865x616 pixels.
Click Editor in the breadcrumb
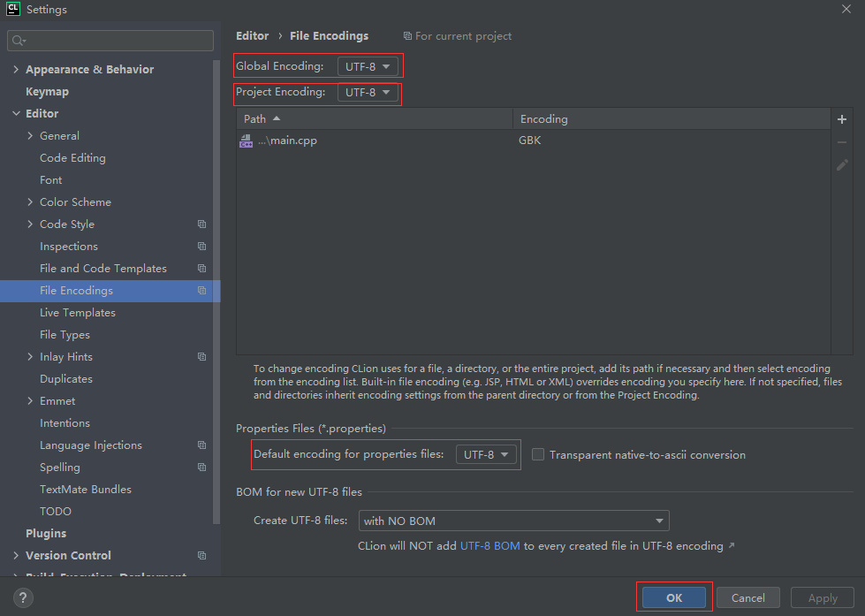click(x=252, y=36)
